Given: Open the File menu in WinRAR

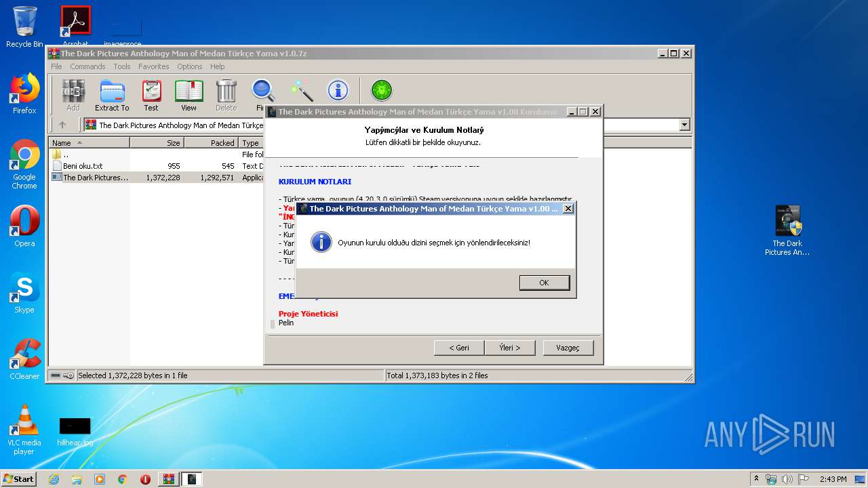Looking at the screenshot, I should 56,66.
